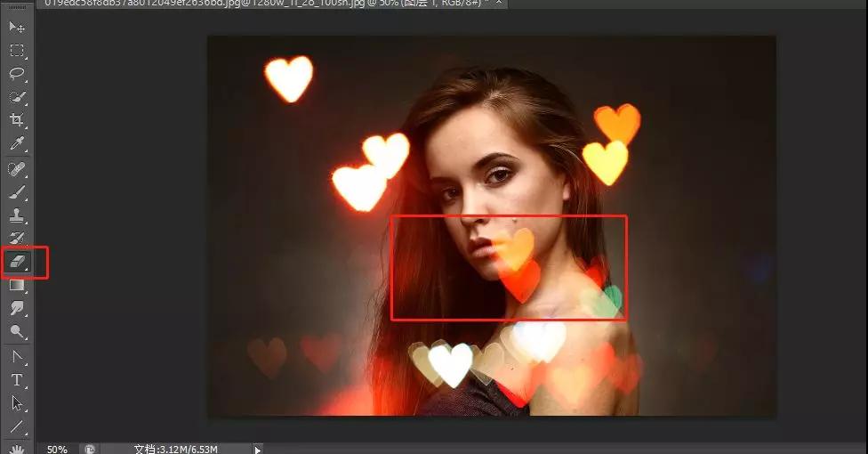
Task: Select the Eyedropper tool
Action: click(x=17, y=143)
